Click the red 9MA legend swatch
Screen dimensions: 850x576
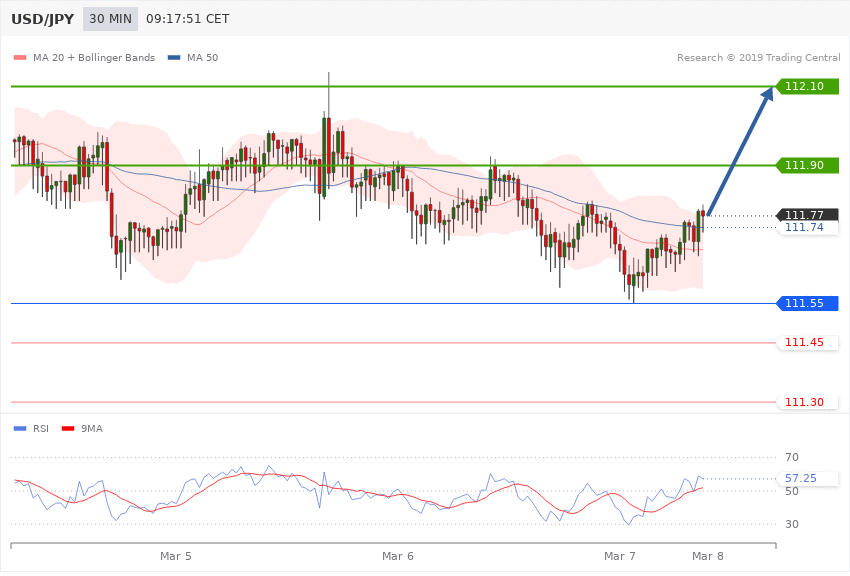[68, 429]
